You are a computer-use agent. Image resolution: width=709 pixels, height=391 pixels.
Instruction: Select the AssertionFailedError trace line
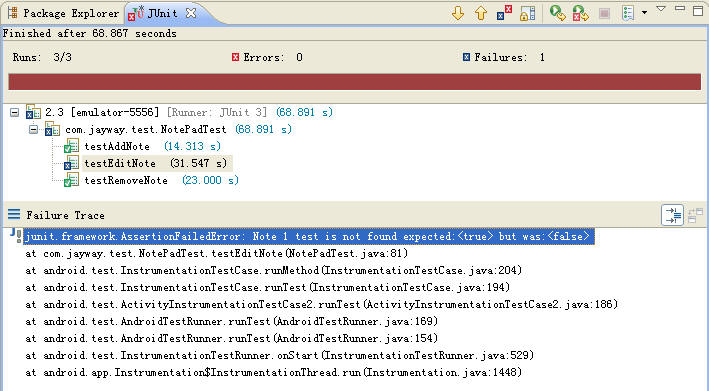309,236
